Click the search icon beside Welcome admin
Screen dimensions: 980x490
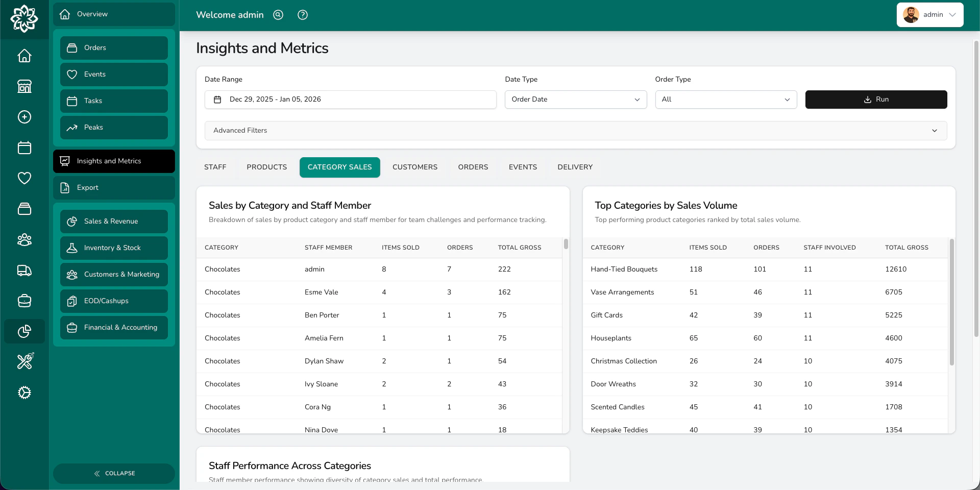278,15
